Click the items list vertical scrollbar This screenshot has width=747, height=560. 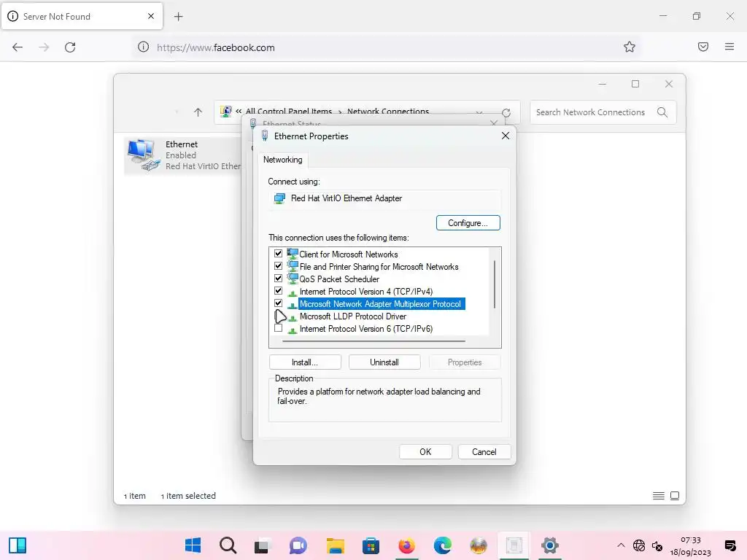495,284
